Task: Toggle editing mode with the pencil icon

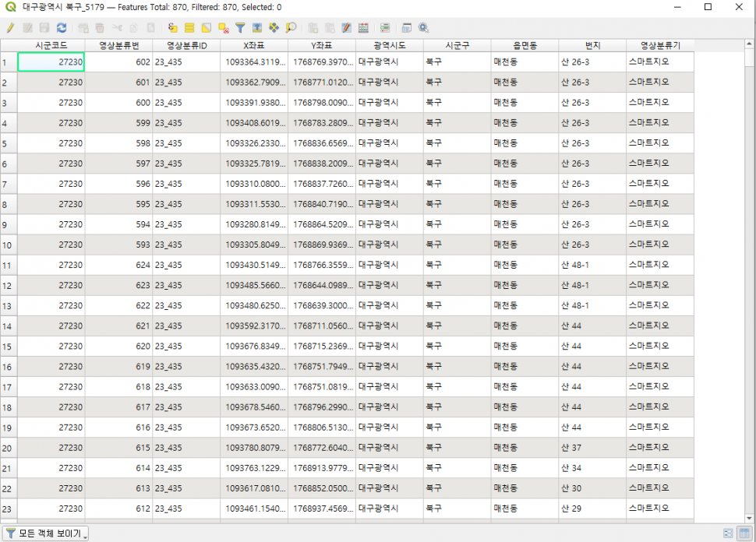Action: point(10,28)
